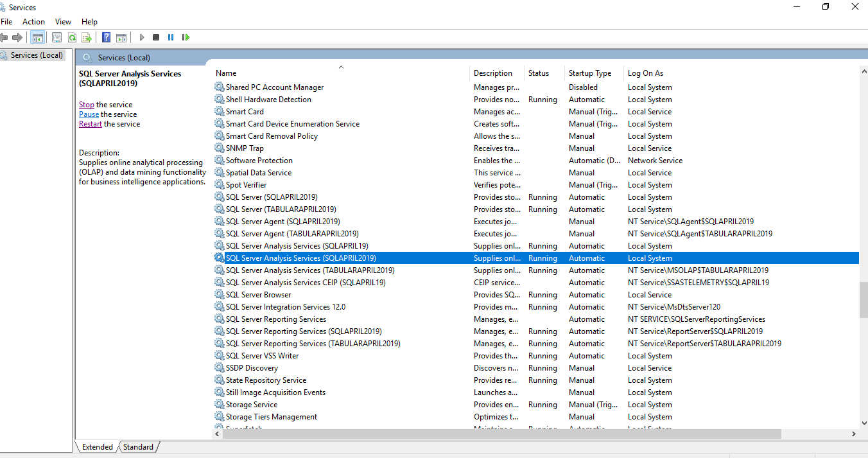Click the Export List toolbar icon
Screen dimensions: 868x458
[x=87, y=37]
